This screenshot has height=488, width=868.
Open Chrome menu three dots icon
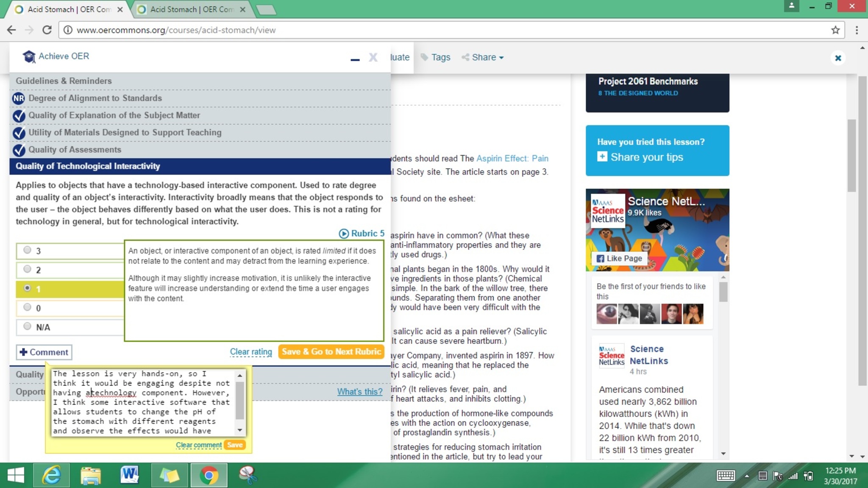click(x=857, y=30)
